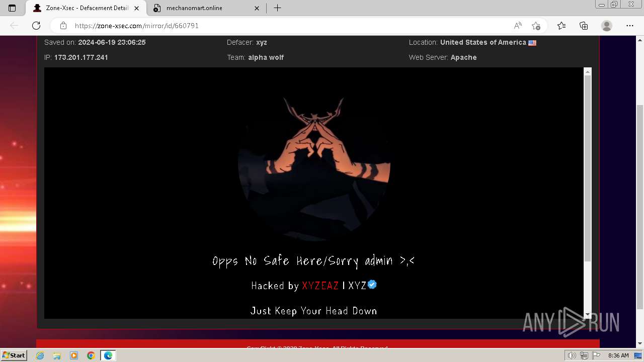644x362 pixels.
Task: Close the mechanomart.online tab
Action: [257, 8]
